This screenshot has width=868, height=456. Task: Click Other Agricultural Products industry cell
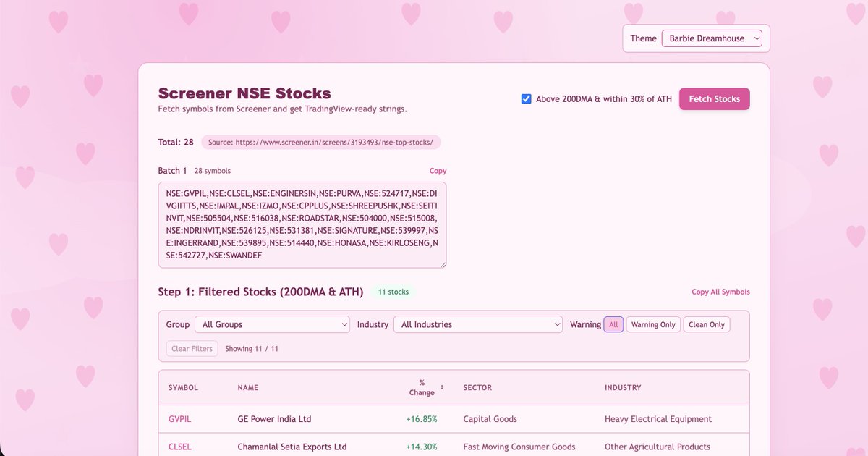[x=658, y=447]
